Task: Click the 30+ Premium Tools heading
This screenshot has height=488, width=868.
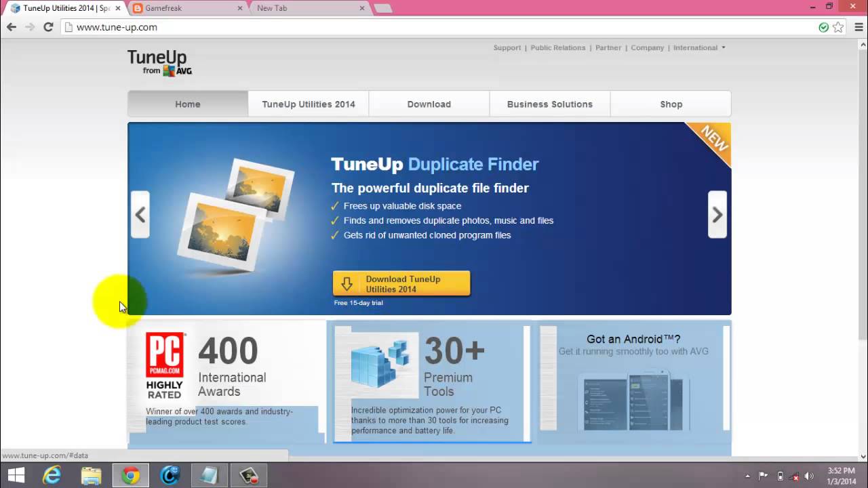Action: [454, 367]
